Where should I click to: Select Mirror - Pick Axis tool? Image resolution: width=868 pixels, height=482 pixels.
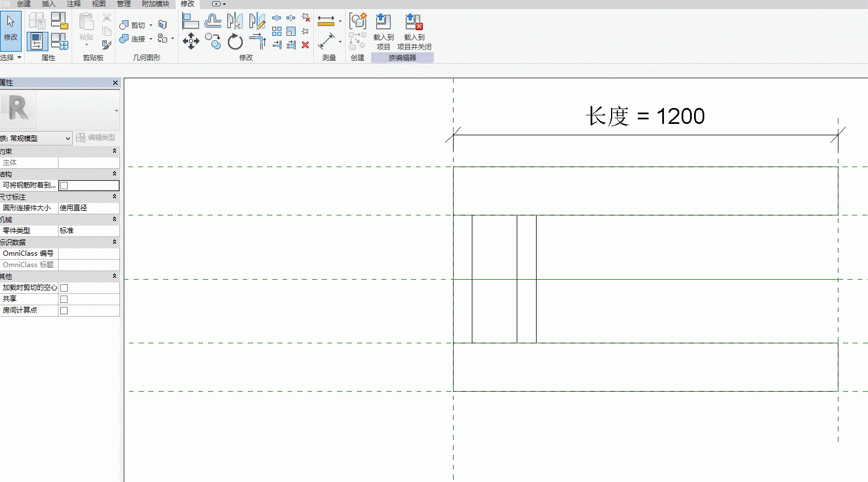click(x=235, y=21)
